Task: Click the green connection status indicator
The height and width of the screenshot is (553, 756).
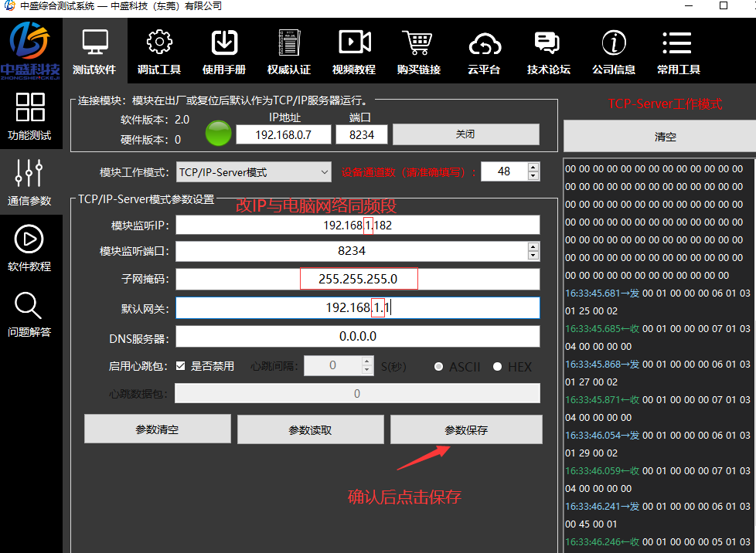Action: tap(218, 134)
